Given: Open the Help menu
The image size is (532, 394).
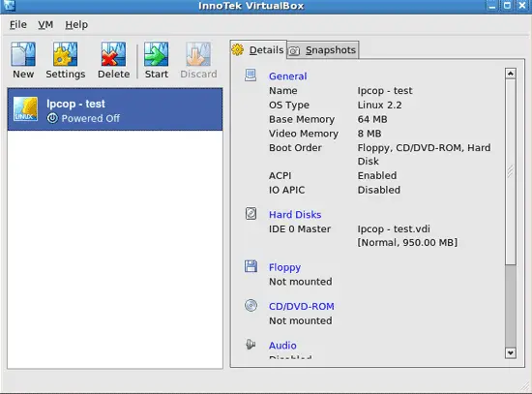Looking at the screenshot, I should pos(76,25).
